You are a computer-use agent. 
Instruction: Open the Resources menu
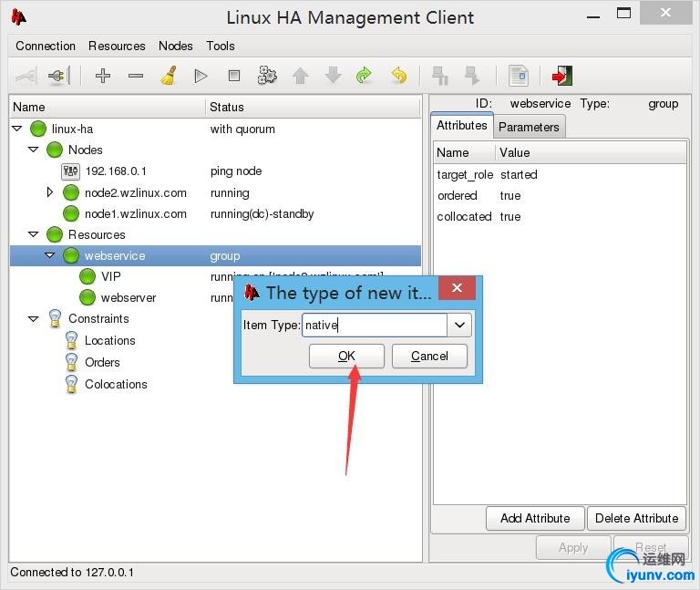click(117, 46)
